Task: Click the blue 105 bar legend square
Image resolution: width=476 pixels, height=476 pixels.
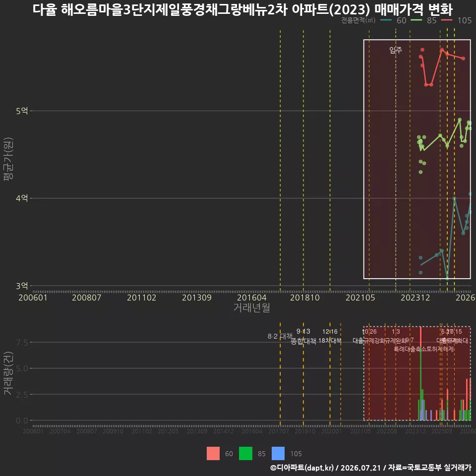Action: click(278, 454)
